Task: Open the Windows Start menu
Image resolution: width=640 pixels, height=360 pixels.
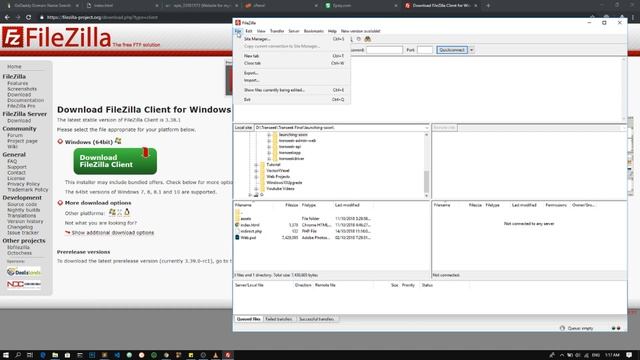Action: point(6,355)
